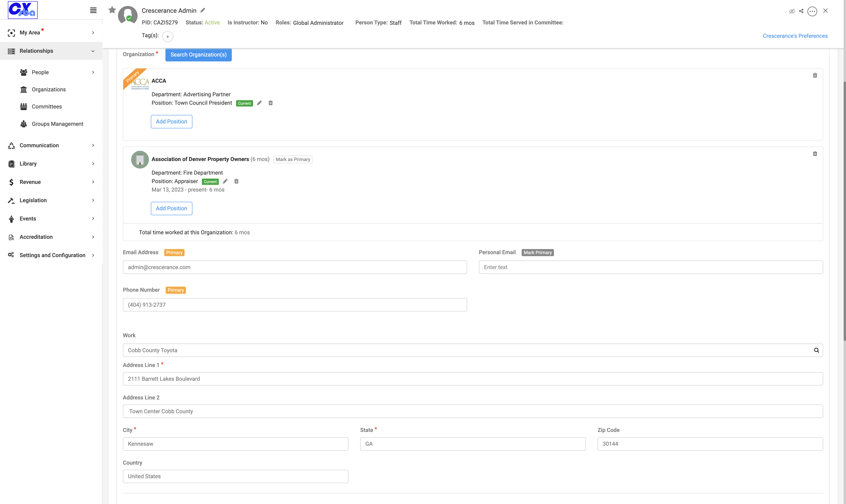Image resolution: width=846 pixels, height=504 pixels.
Task: Toggle the hidden-eye visibility icon
Action: 792,11
